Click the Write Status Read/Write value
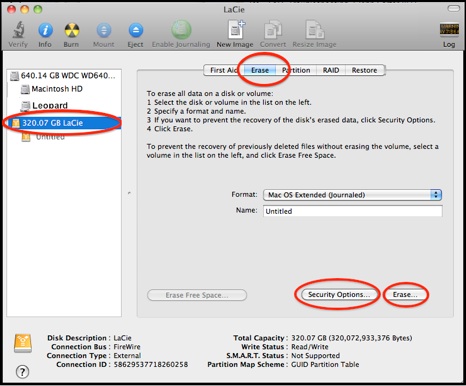 [x=310, y=347]
